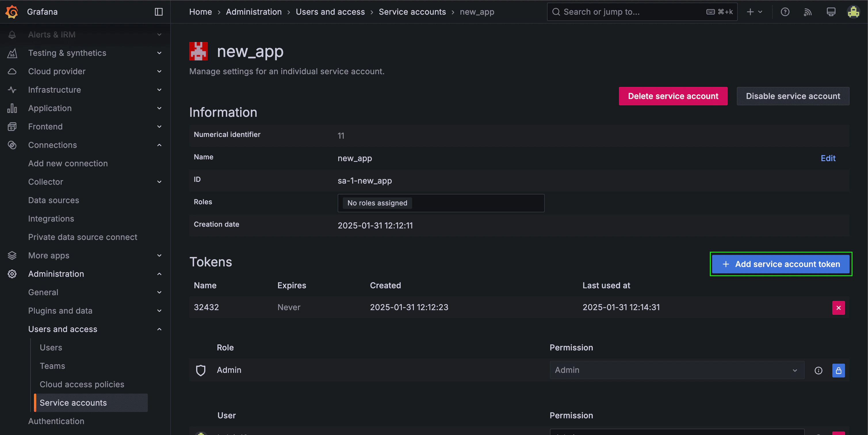Image resolution: width=868 pixels, height=435 pixels.
Task: Collapse the Connections menu section
Action: (159, 145)
